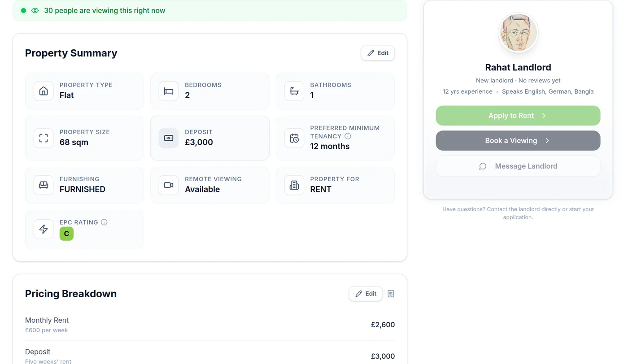Click the 'Flat' property type value

click(x=66, y=95)
